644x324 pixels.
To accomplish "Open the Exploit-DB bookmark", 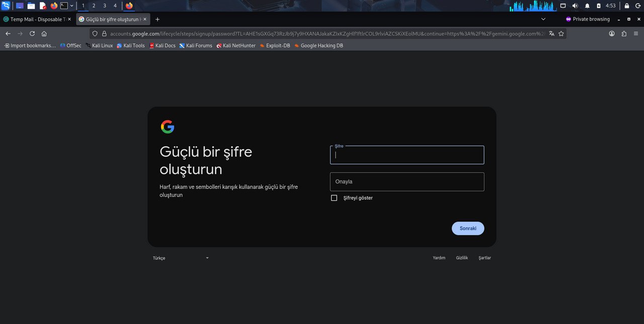I will point(275,45).
